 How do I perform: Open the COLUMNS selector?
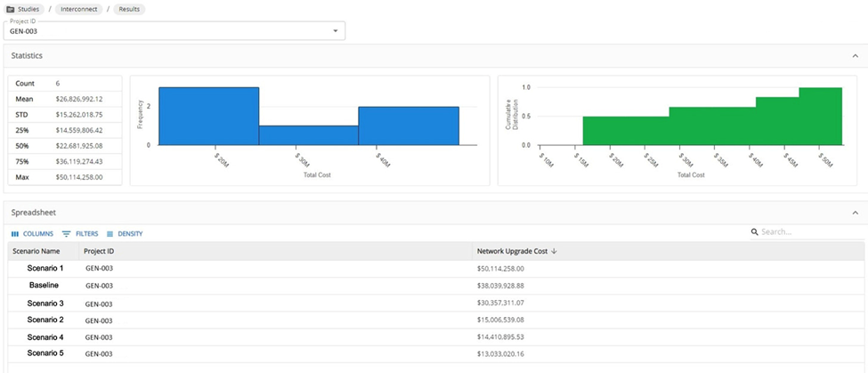click(x=32, y=234)
